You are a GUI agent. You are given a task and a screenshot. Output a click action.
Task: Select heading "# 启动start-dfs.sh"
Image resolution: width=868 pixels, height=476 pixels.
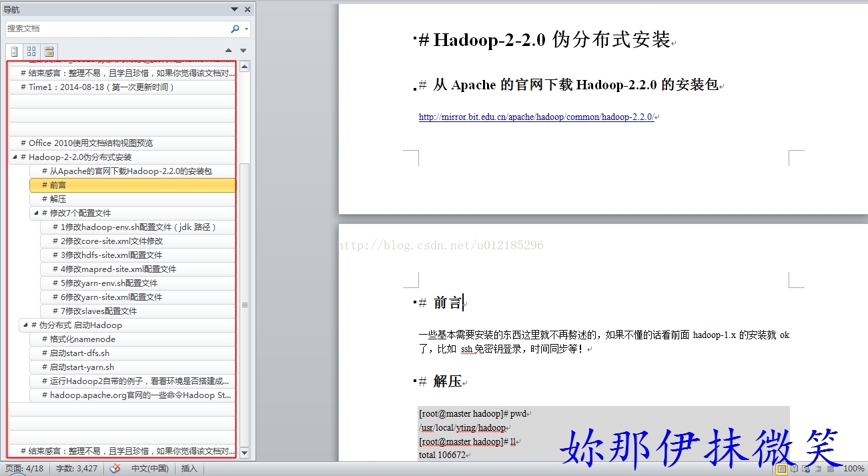click(x=133, y=353)
